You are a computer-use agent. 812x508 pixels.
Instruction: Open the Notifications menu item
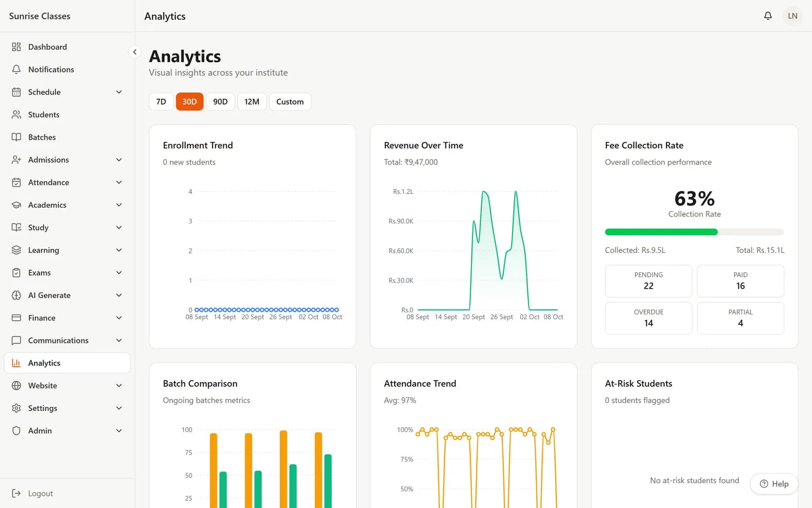(67, 70)
